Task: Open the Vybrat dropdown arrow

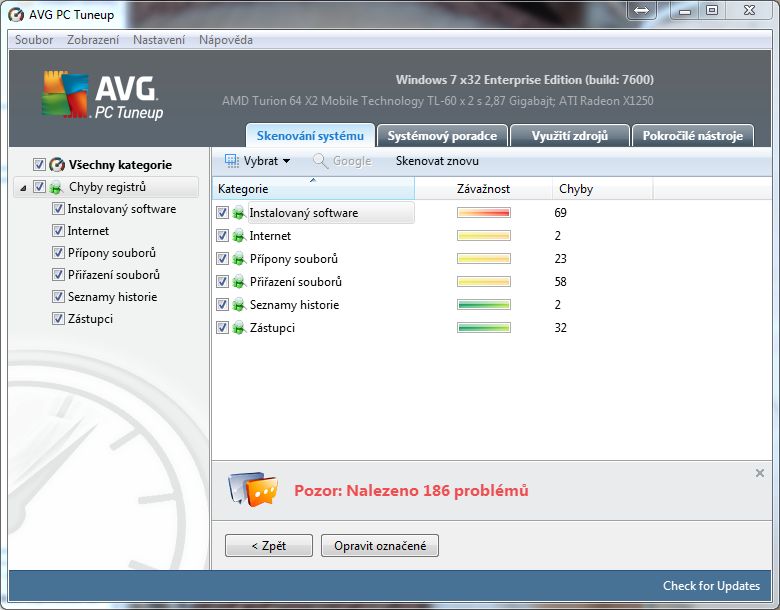Action: tap(287, 161)
